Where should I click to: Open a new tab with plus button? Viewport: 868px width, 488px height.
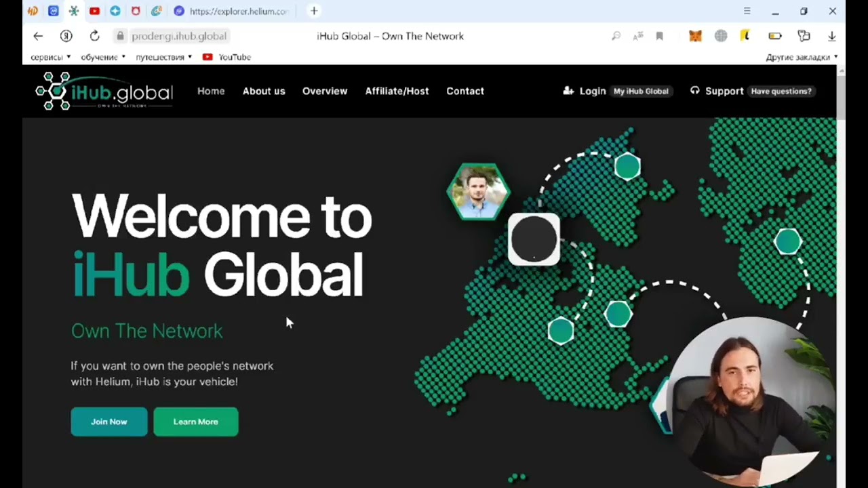pos(314,11)
